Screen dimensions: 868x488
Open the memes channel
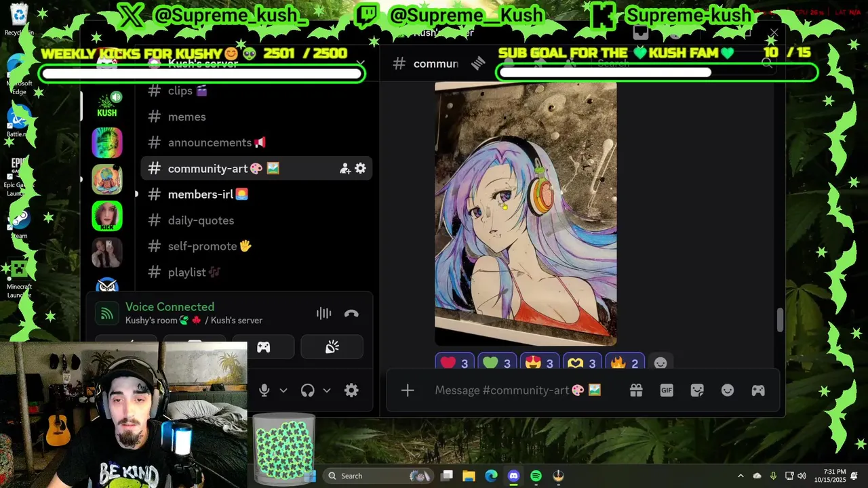(256, 117)
